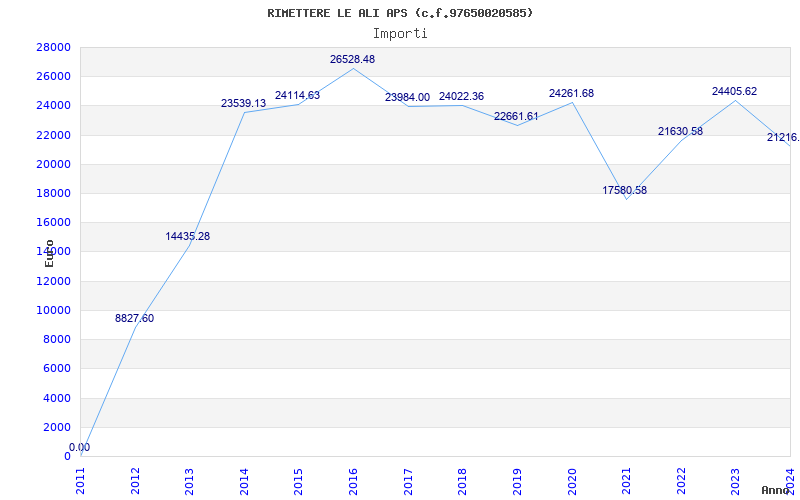Click the 8827.60 data label
The image size is (800, 500).
pyautogui.click(x=134, y=318)
